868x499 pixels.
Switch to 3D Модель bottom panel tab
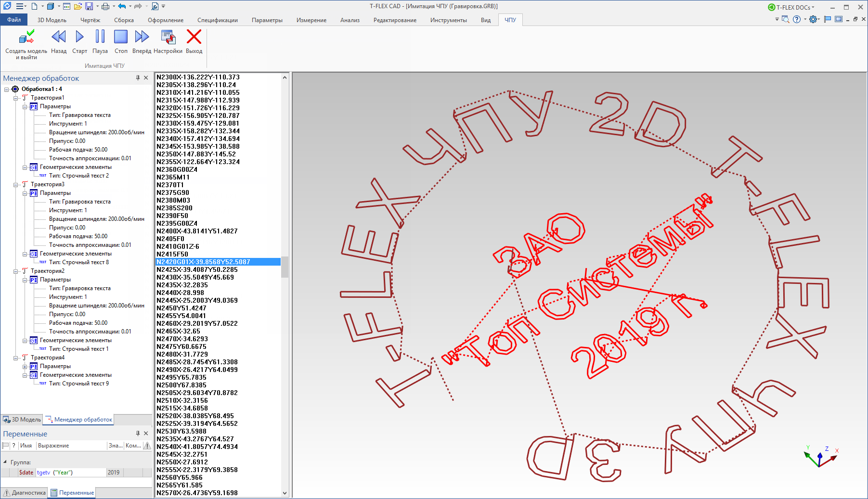[22, 420]
